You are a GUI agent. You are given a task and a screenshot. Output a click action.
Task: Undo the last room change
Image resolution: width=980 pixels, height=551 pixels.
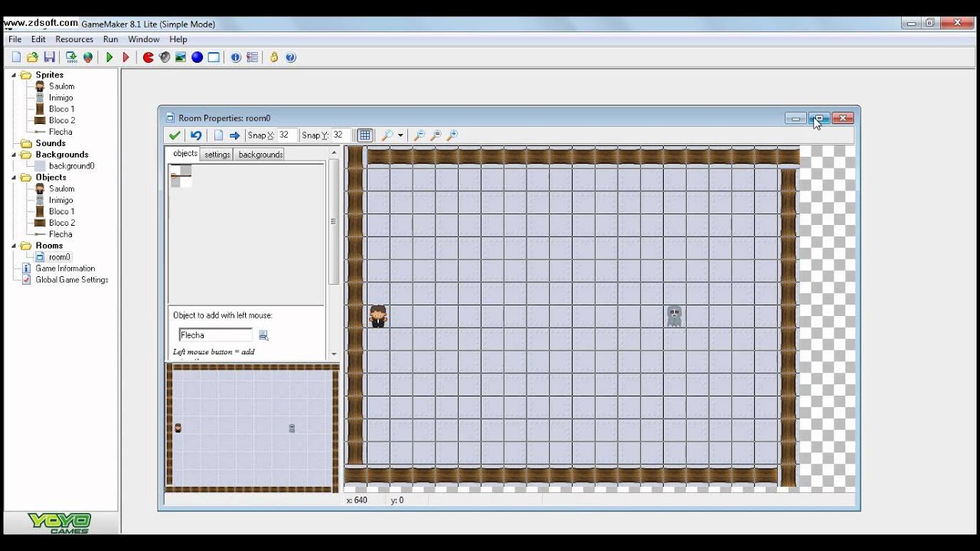point(196,135)
